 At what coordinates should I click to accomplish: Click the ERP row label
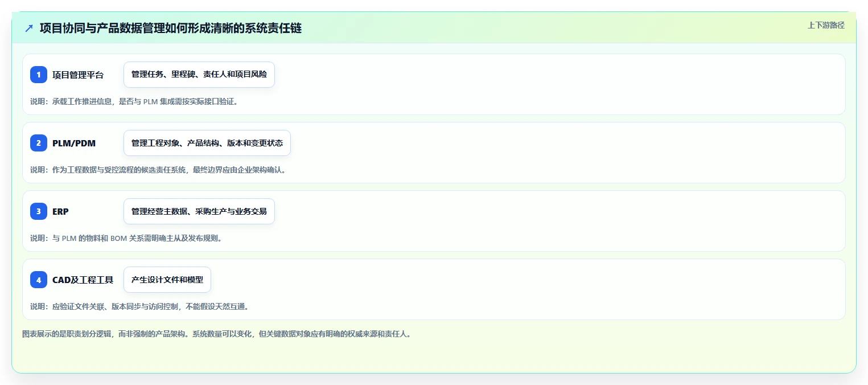tap(60, 211)
